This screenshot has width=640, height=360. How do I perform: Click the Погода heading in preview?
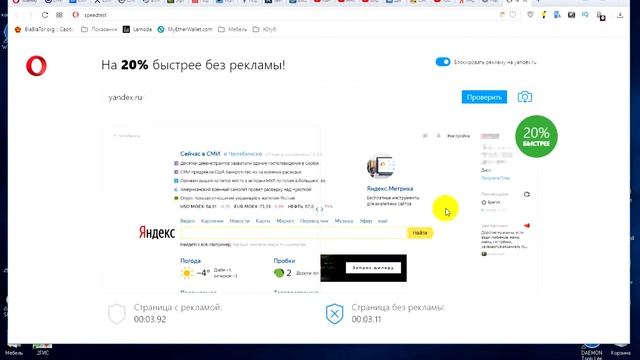pyautogui.click(x=190, y=261)
